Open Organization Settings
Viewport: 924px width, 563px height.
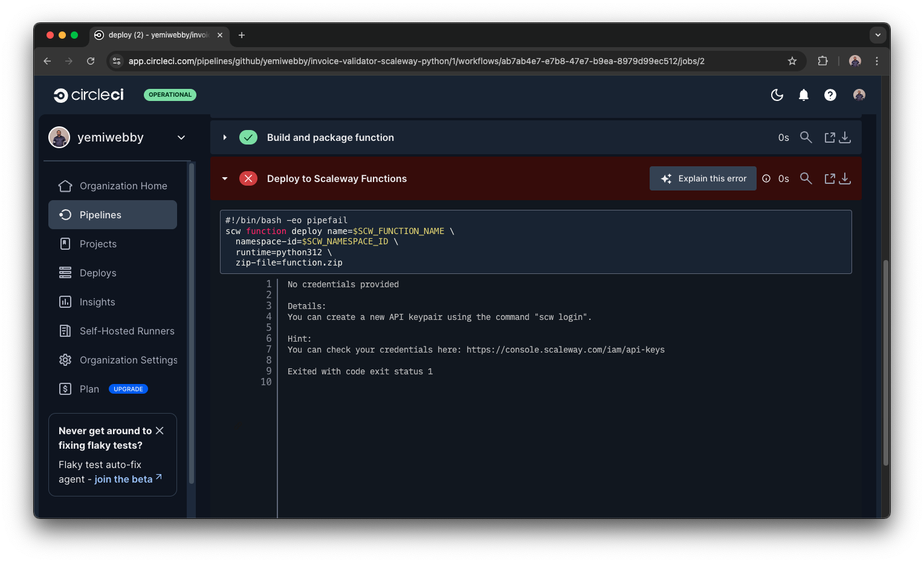pos(112,360)
